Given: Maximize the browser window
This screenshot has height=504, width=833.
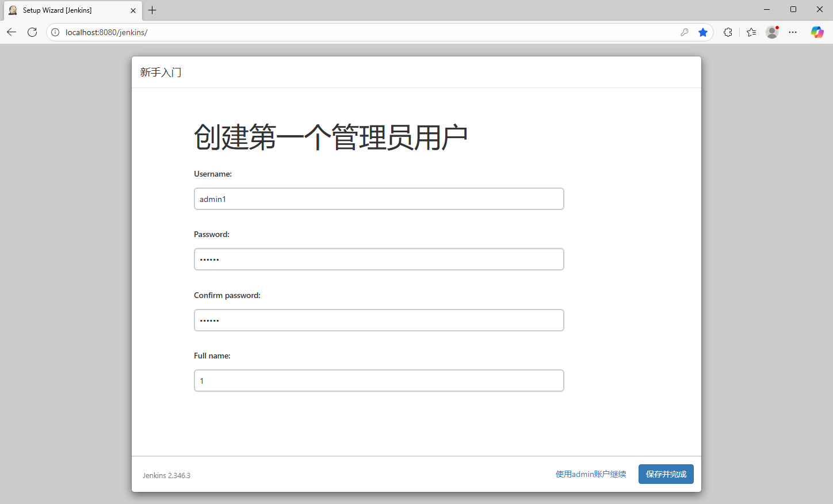Looking at the screenshot, I should (793, 9).
